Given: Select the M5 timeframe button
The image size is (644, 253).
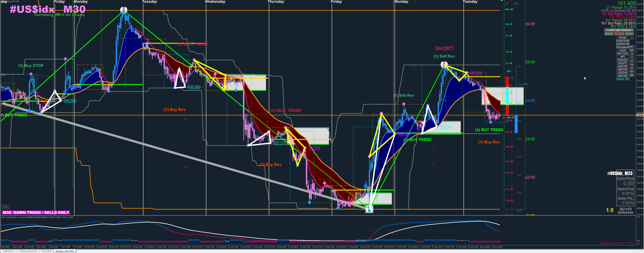Looking at the screenshot, I should pyautogui.click(x=632, y=50).
